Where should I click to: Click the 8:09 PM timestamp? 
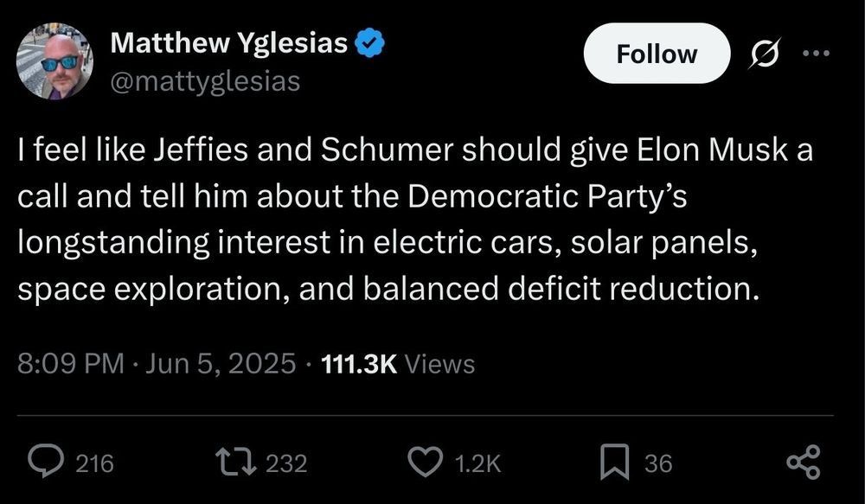(x=71, y=364)
